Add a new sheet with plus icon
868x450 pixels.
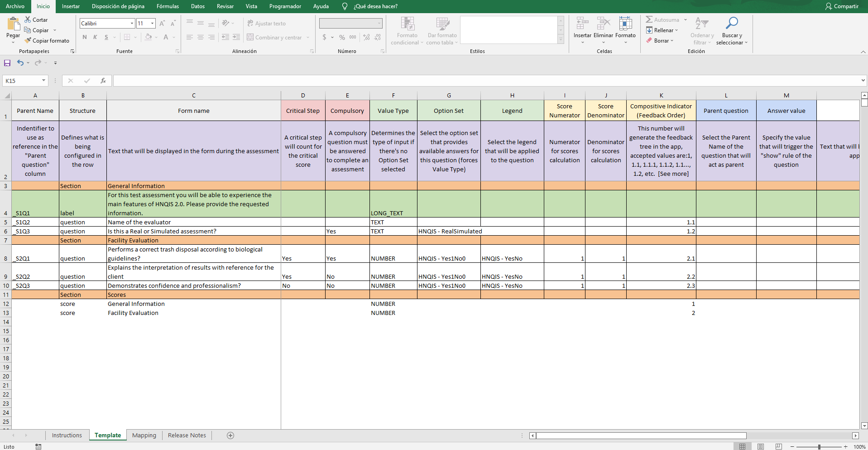[230, 435]
